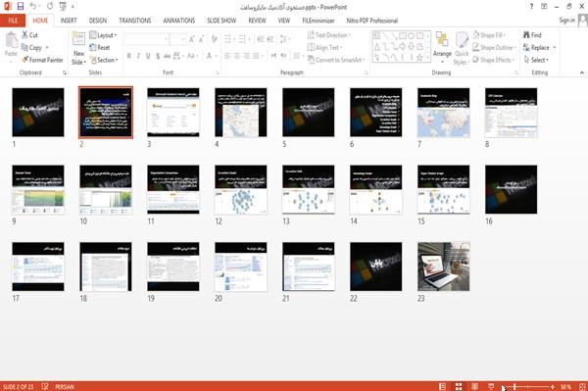Open the Clipboard pane launcher
The width and height of the screenshot is (588, 391).
tap(65, 73)
